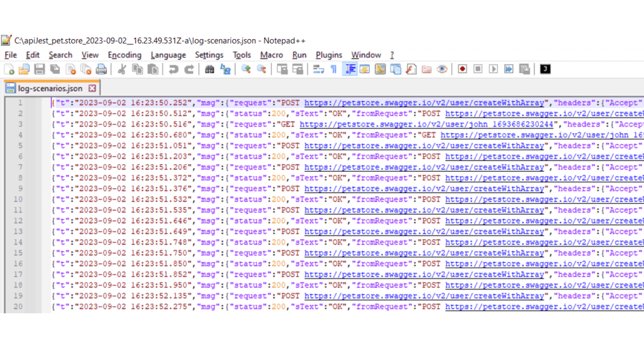
Task: Open the question mark help menu
Action: click(x=392, y=55)
